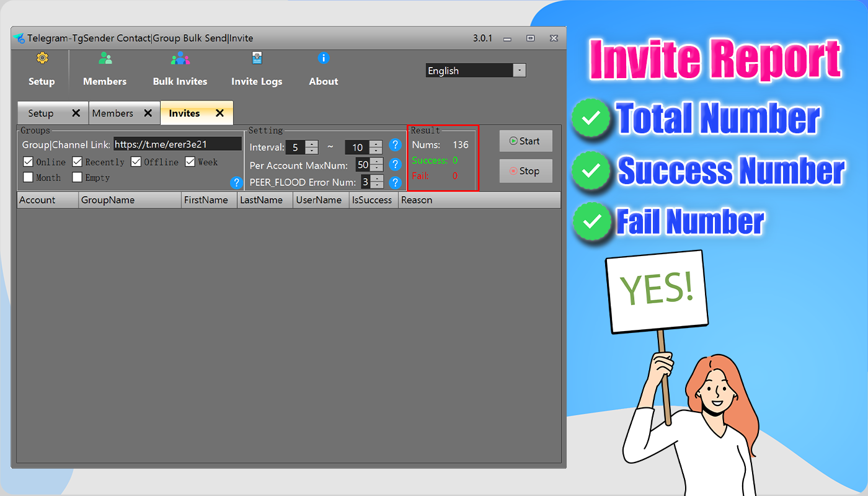Image resolution: width=868 pixels, height=496 pixels.
Task: Open Invite Logs toolbar icon
Action: coord(257,59)
